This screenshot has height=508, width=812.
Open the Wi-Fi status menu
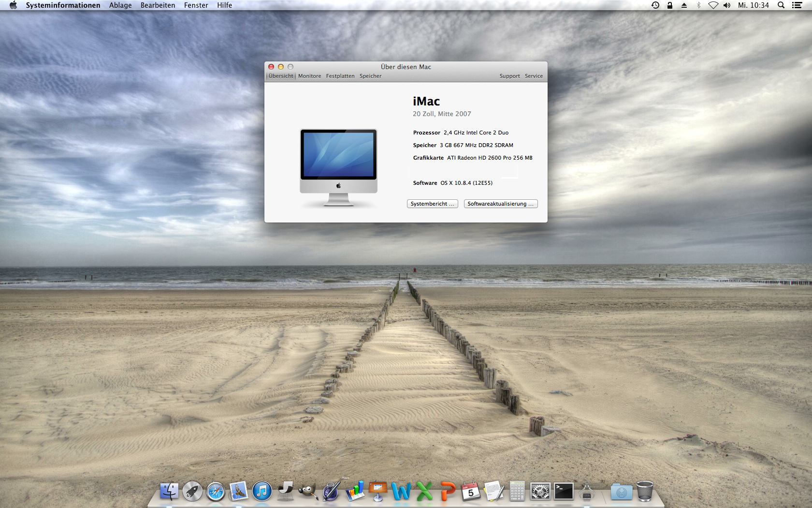[713, 5]
